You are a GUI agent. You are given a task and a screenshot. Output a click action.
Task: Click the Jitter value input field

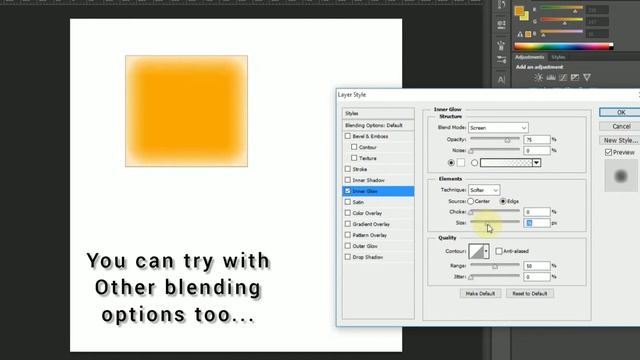[x=537, y=277]
